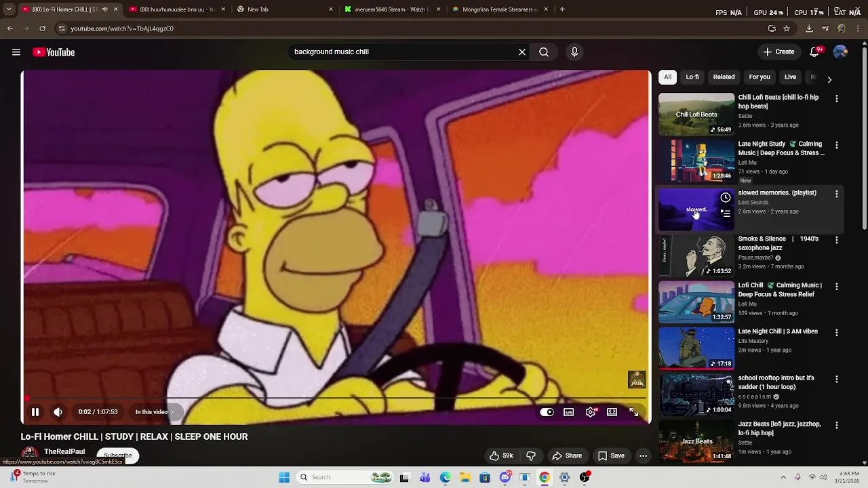Clear the search box with the X
The image size is (868, 488).
pyautogui.click(x=522, y=52)
